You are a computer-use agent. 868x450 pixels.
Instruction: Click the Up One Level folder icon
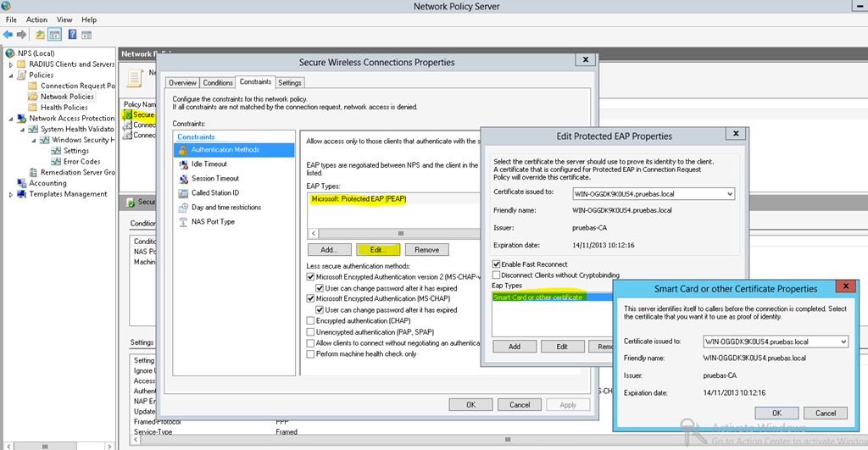pos(40,35)
